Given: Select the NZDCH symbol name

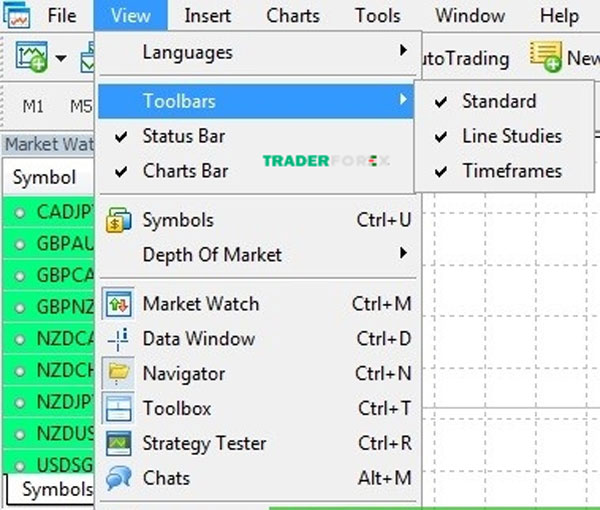Looking at the screenshot, I should tap(65, 370).
